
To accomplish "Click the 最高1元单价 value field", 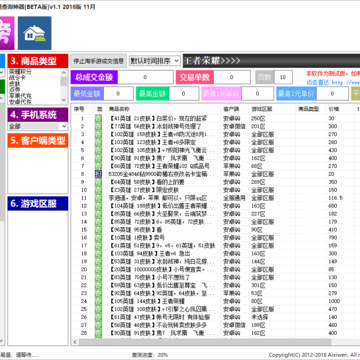I will tap(332, 94).
